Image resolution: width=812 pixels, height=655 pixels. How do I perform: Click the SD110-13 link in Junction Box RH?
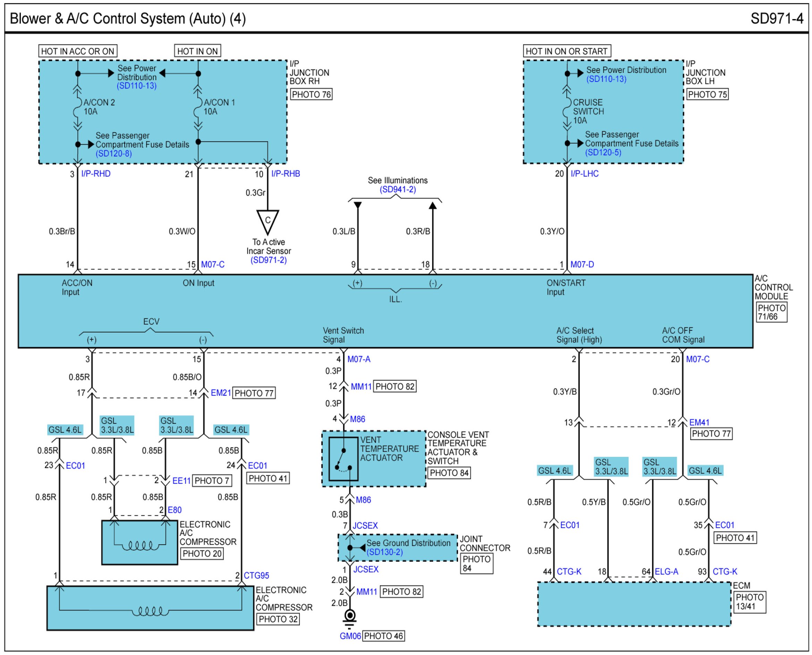pos(136,86)
